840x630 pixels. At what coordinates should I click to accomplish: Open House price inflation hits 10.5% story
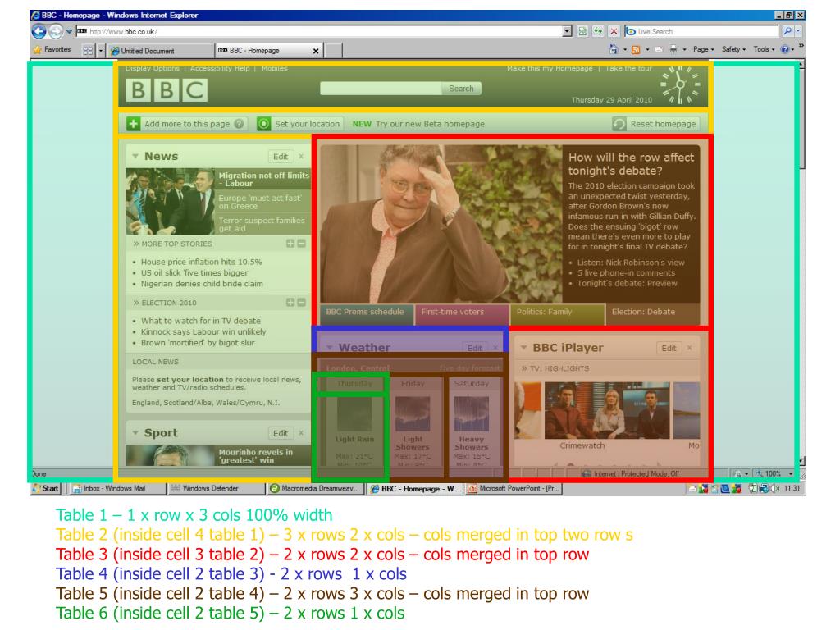pos(202,262)
